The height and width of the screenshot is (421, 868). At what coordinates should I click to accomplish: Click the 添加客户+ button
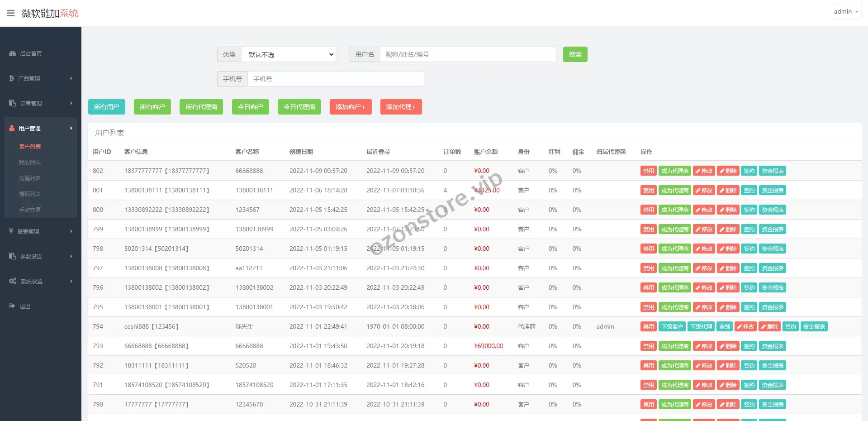tap(350, 107)
